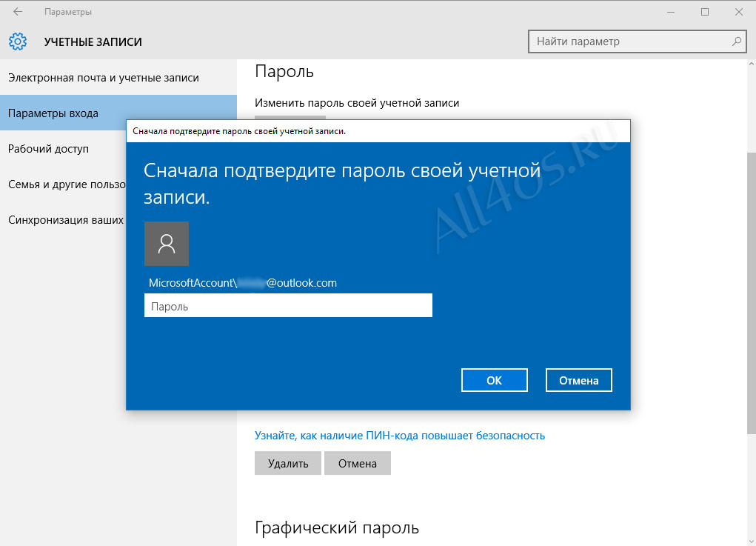The width and height of the screenshot is (756, 546).
Task: Click the УЧЕТНЫЕ ЗАПИСИ header title
Action: point(93,42)
